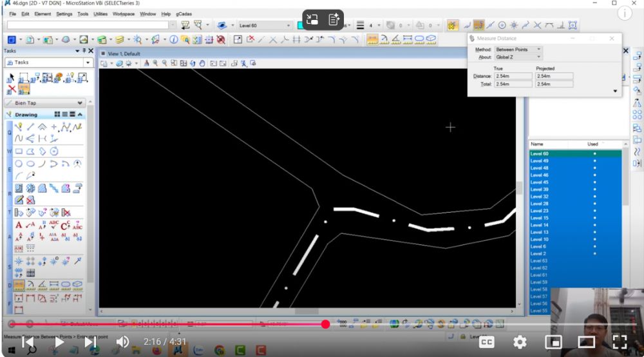Click the active color swatch
This screenshot has width=644, height=357.
pos(300,25)
